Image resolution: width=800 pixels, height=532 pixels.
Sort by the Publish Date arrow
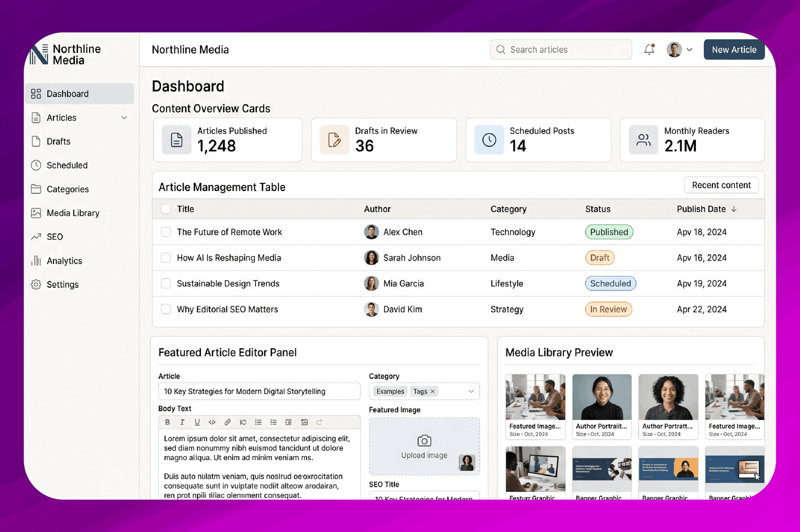point(734,209)
